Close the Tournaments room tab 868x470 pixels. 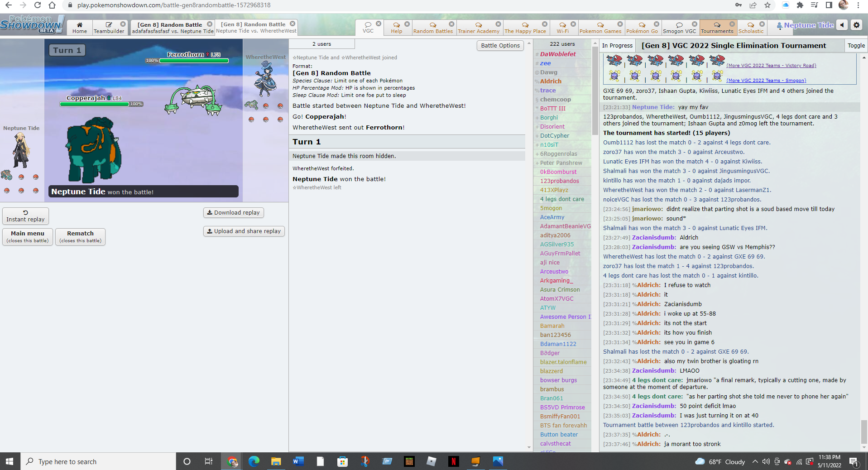(x=732, y=24)
